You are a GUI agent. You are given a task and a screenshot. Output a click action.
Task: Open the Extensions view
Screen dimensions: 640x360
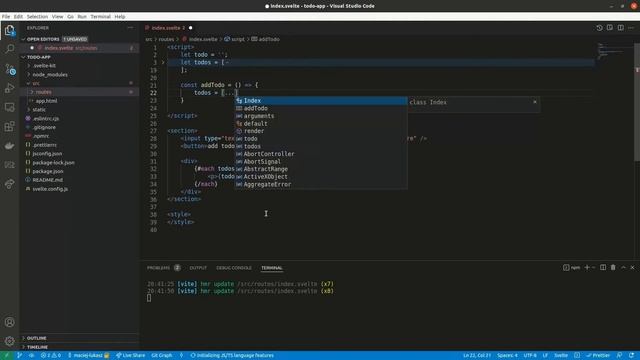pyautogui.click(x=9, y=127)
